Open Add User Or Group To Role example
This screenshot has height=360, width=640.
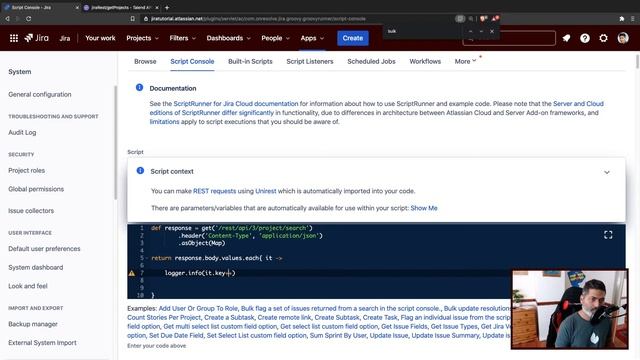[198, 309]
